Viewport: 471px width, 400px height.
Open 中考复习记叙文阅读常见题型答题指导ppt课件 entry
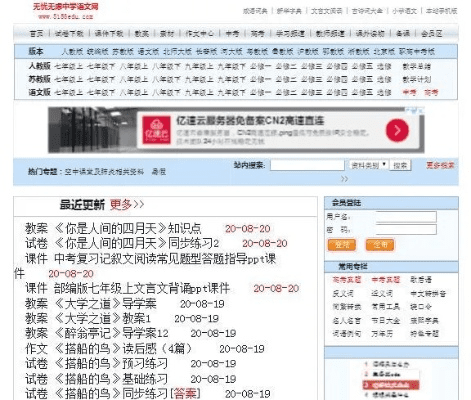point(145,266)
